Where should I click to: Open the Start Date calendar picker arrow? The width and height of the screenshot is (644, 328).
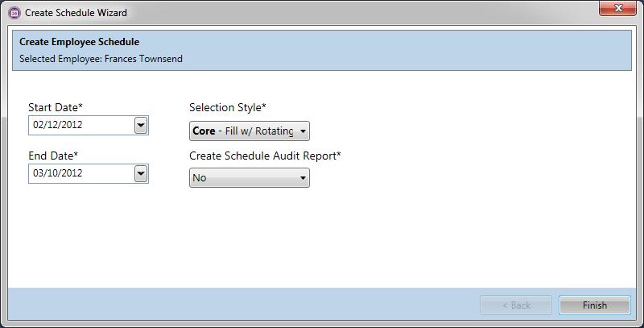point(141,125)
